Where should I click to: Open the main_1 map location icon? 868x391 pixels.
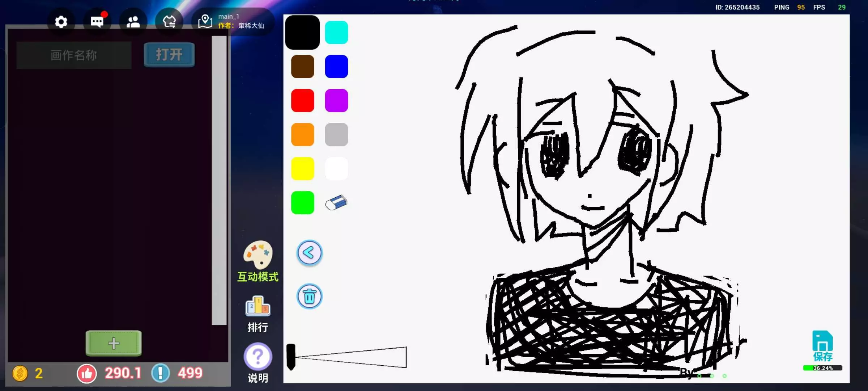pyautogui.click(x=205, y=21)
